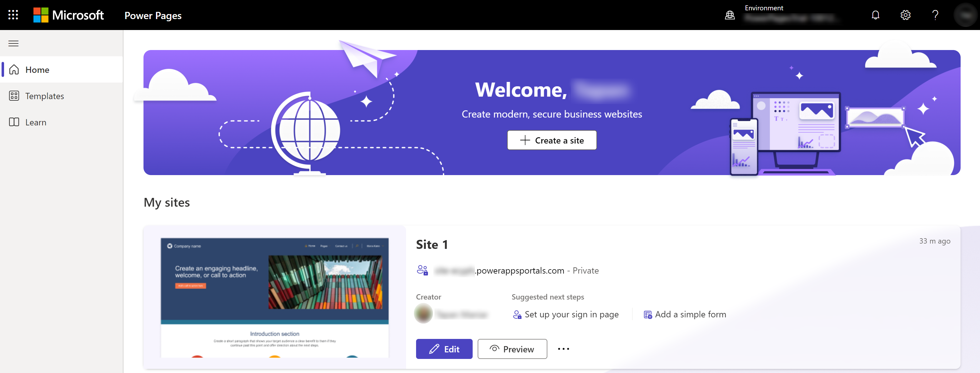This screenshot has width=980, height=373.
Task: Select the Templates menu item
Action: click(x=44, y=96)
